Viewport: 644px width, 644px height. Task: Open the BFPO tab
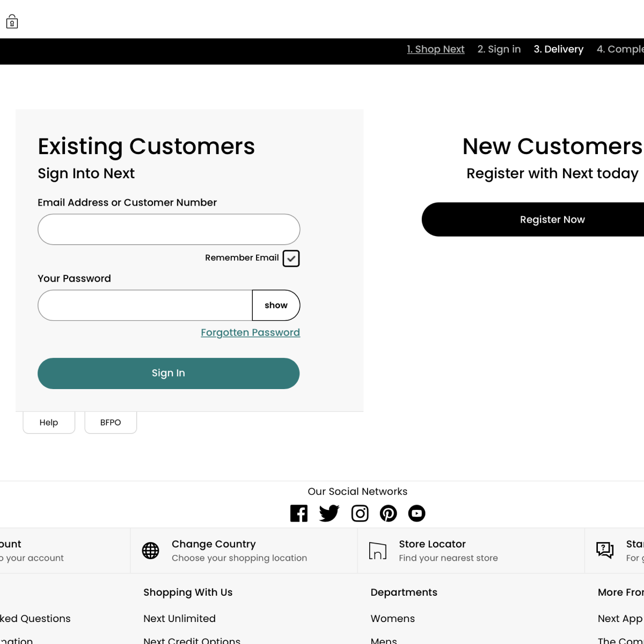tap(111, 422)
